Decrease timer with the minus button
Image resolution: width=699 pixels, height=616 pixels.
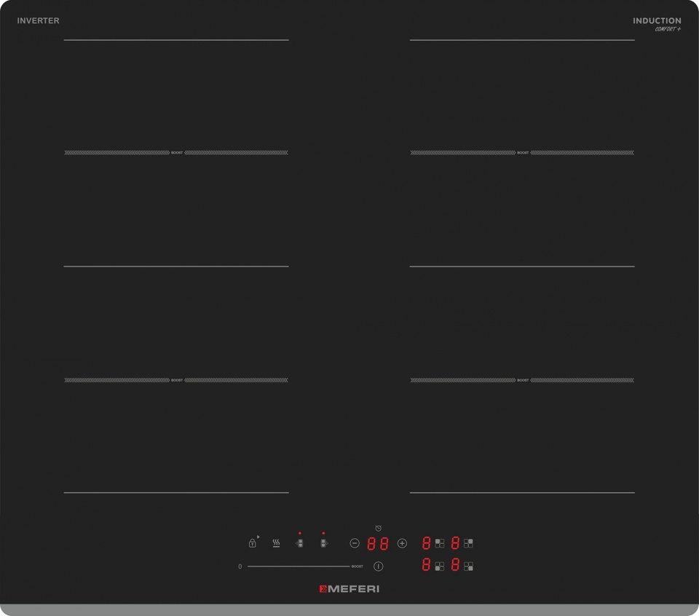click(x=355, y=543)
